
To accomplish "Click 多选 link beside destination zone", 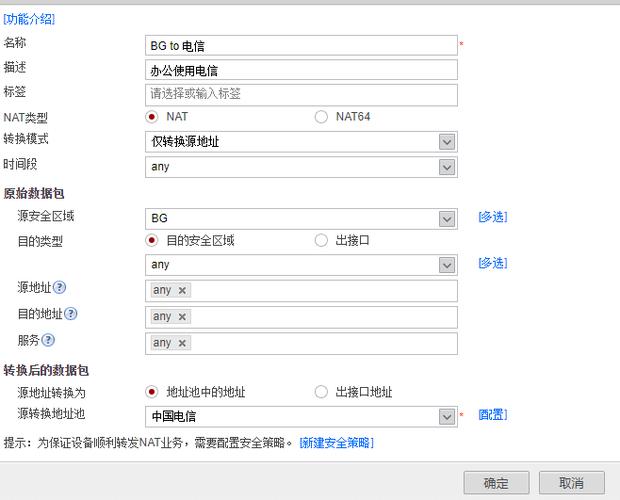I will point(493,263).
